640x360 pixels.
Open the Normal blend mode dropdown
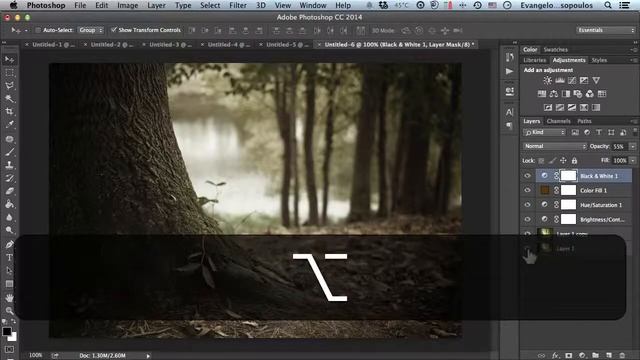pyautogui.click(x=555, y=146)
